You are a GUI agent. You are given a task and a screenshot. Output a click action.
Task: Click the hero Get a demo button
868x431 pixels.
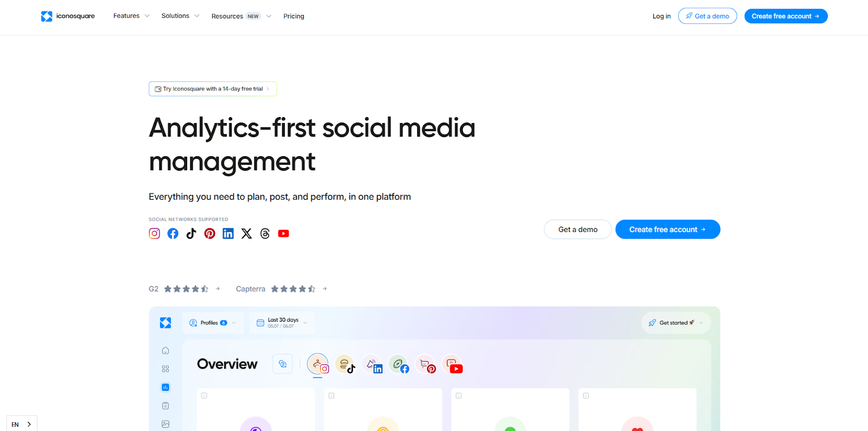click(578, 229)
